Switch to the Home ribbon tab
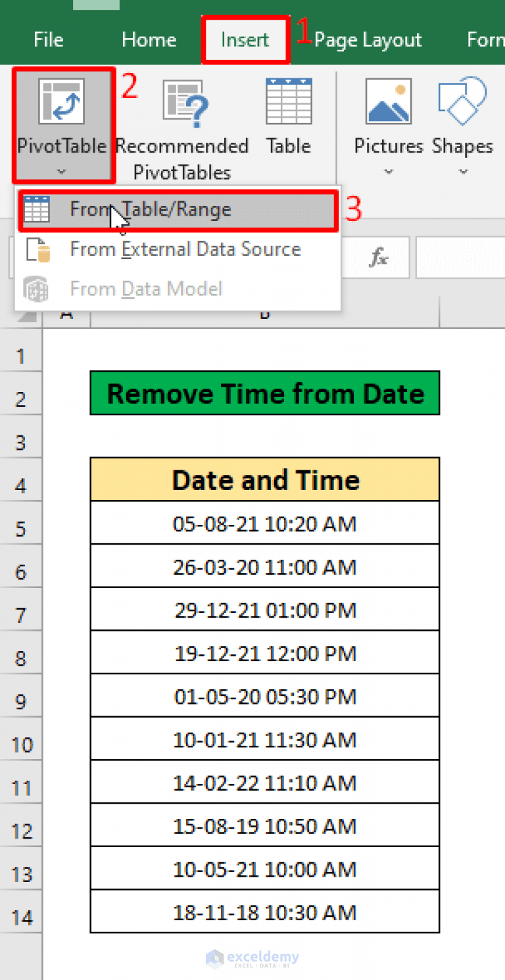Image resolution: width=505 pixels, height=980 pixels. [149, 39]
